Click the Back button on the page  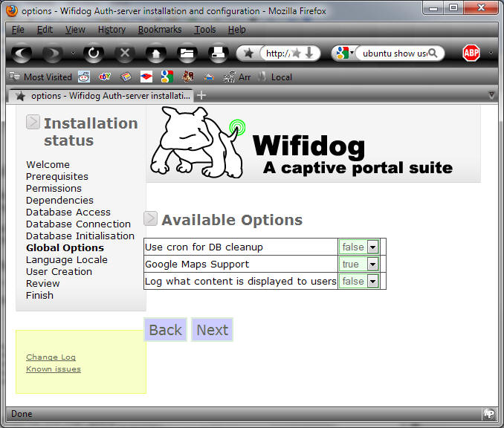coord(165,330)
